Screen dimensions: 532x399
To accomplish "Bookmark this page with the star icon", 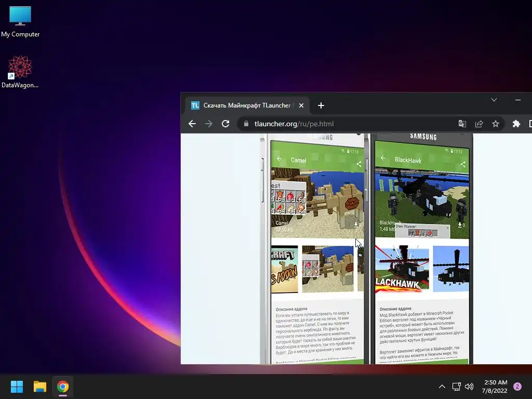I will pos(495,124).
